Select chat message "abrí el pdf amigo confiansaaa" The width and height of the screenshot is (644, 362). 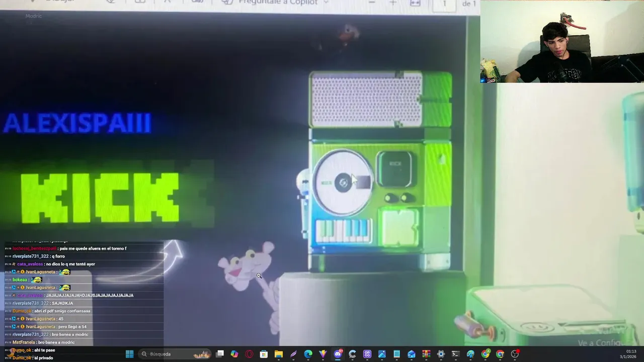pyautogui.click(x=62, y=311)
